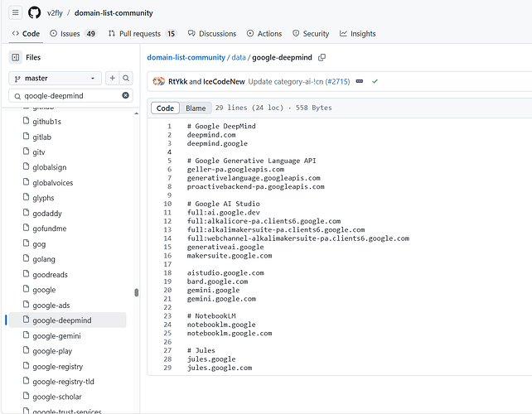Open the hamburger navigation menu

(15, 13)
